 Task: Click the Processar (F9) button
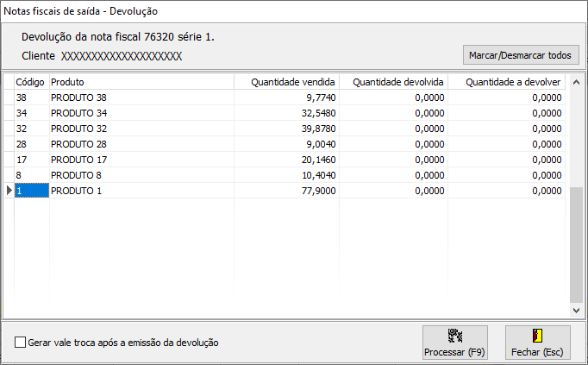click(x=455, y=343)
